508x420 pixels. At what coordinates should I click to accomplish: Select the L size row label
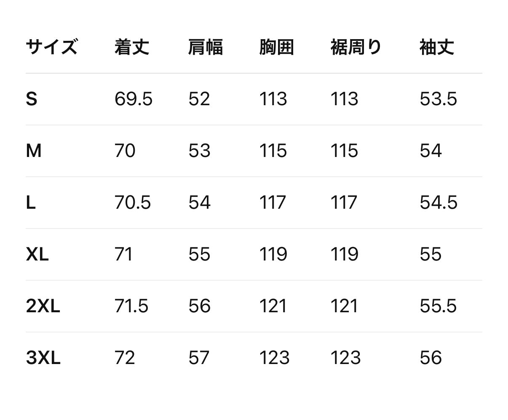[31, 203]
